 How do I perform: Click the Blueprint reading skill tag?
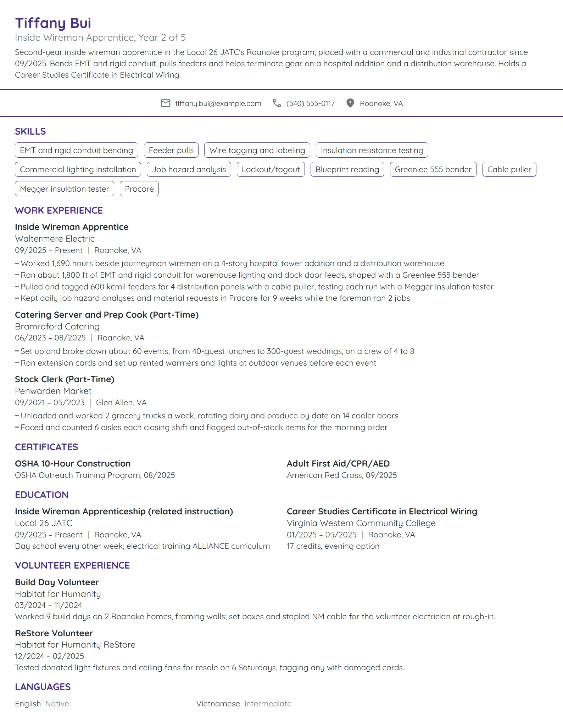[x=347, y=169]
